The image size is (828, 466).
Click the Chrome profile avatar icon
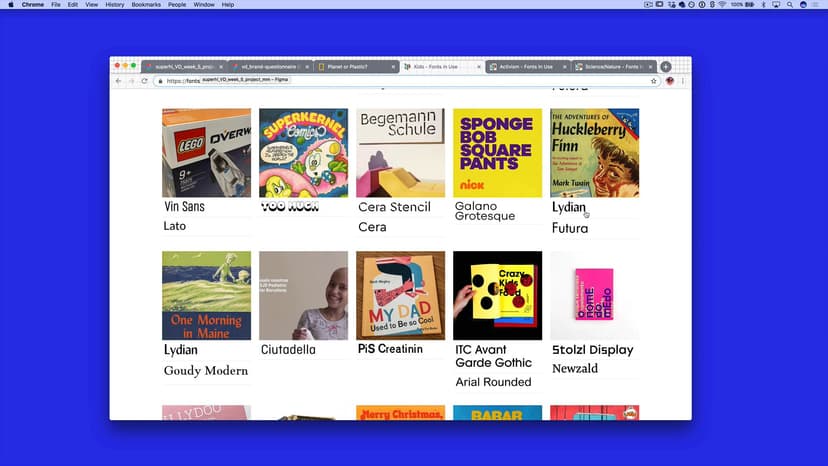coord(670,81)
